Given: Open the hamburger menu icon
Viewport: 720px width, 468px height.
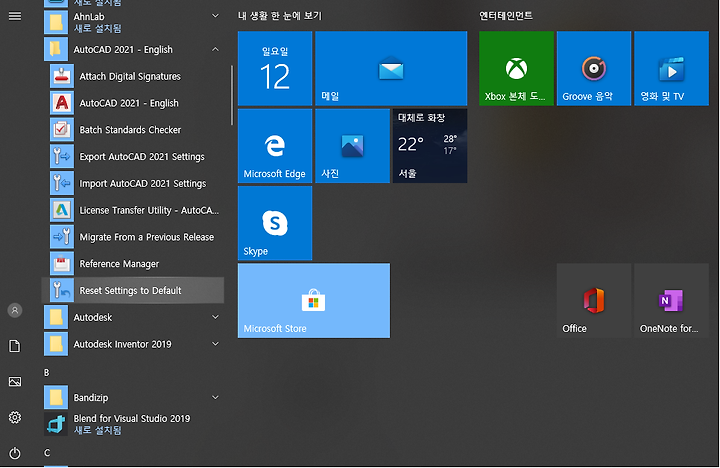Looking at the screenshot, I should point(15,16).
